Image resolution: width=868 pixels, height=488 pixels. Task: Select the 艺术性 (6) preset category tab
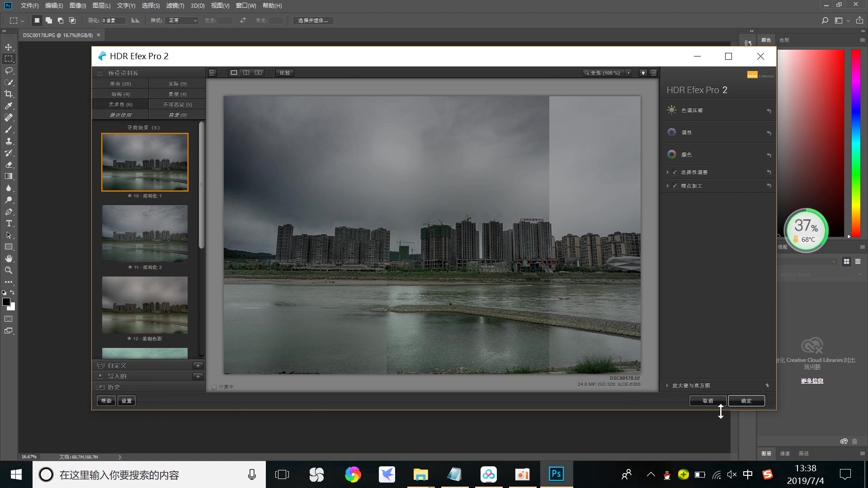pyautogui.click(x=120, y=104)
